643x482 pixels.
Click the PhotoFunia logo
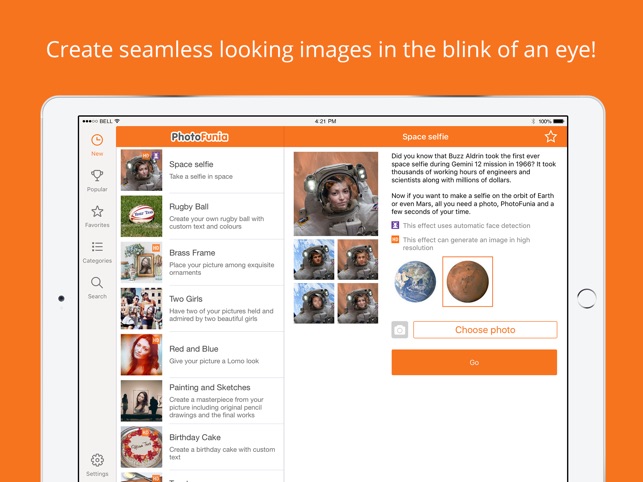point(200,137)
